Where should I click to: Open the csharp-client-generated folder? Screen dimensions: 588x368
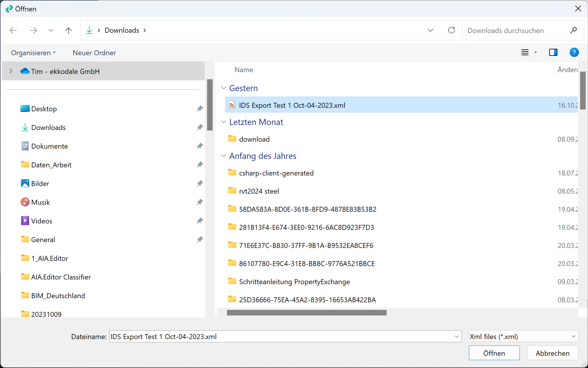pyautogui.click(x=276, y=173)
